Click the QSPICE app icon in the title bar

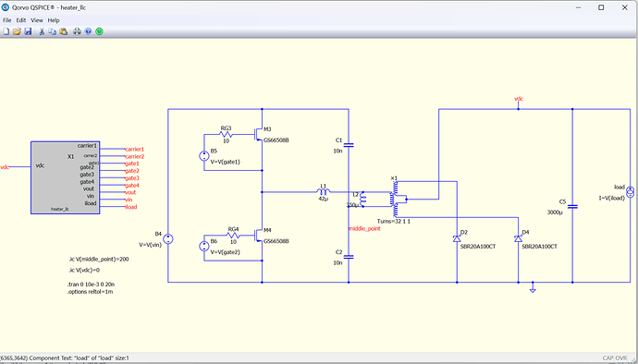[x=6, y=7]
